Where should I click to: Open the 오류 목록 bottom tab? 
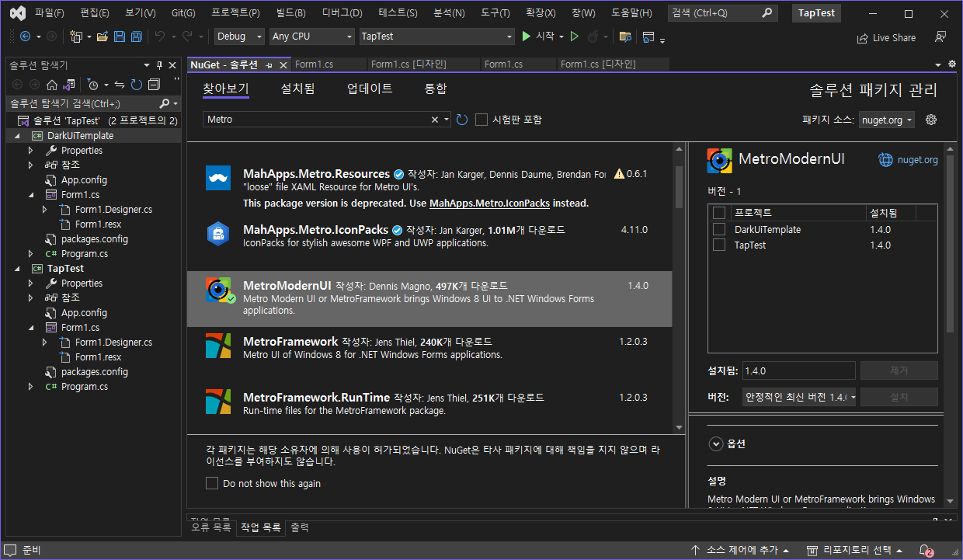coord(211,527)
